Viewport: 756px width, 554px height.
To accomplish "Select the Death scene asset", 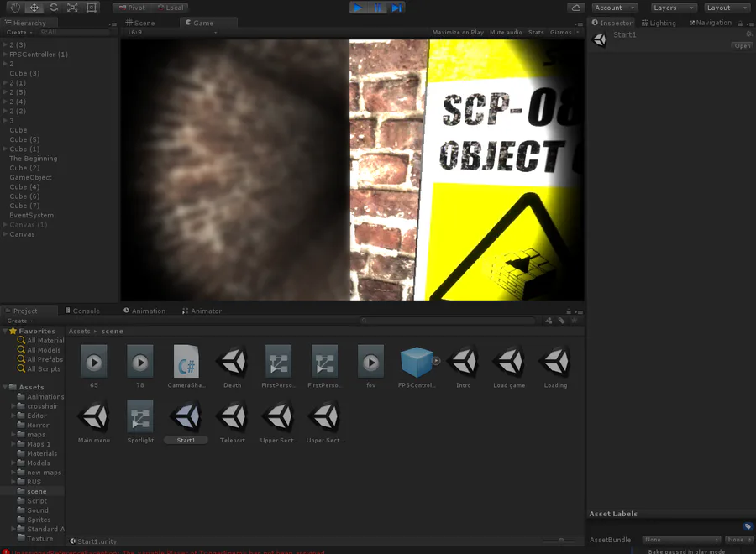I will 233,366.
